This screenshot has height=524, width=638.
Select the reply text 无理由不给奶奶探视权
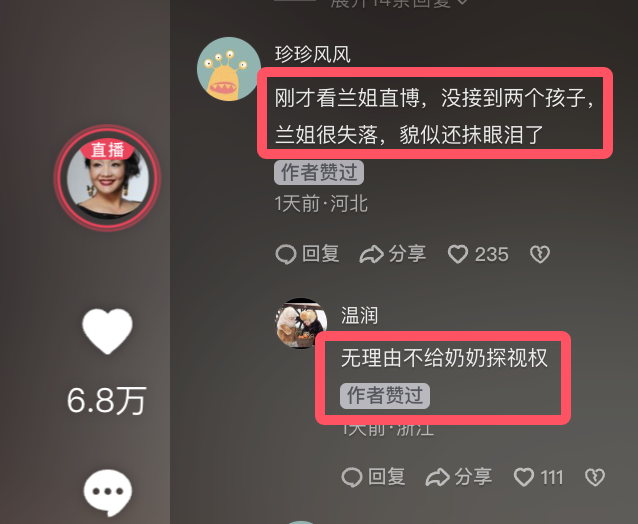click(444, 358)
